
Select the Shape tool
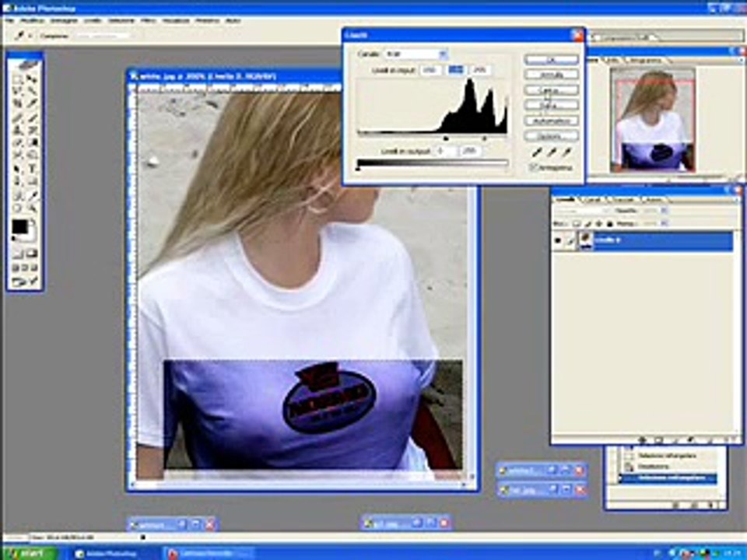pyautogui.click(x=33, y=180)
